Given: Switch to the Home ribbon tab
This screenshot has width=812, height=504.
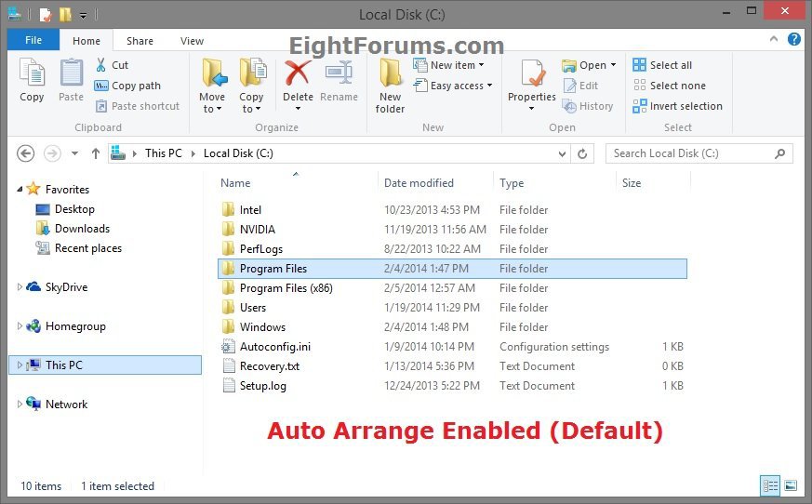Looking at the screenshot, I should tap(87, 40).
